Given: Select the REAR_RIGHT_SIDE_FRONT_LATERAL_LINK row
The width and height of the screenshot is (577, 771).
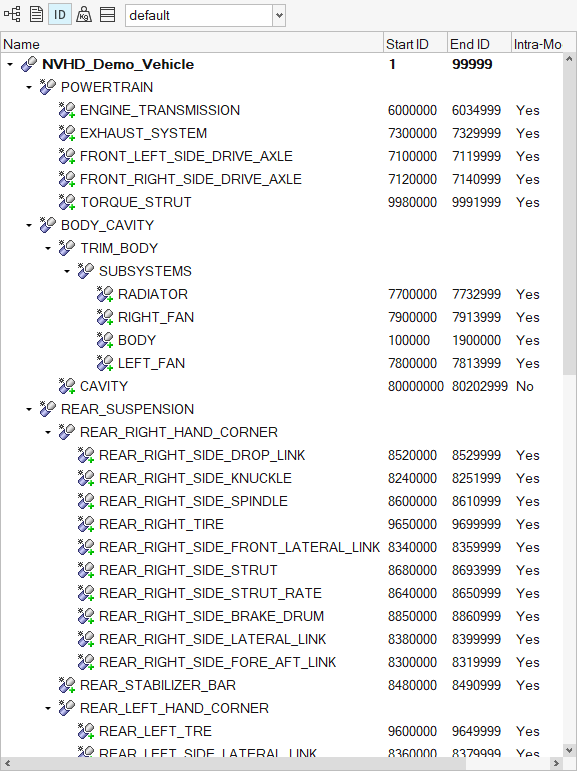Looking at the screenshot, I should coord(282,547).
